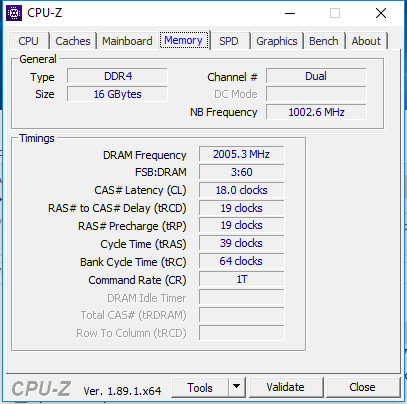The image size is (407, 404).
Task: Open the Caches tab
Action: (73, 41)
